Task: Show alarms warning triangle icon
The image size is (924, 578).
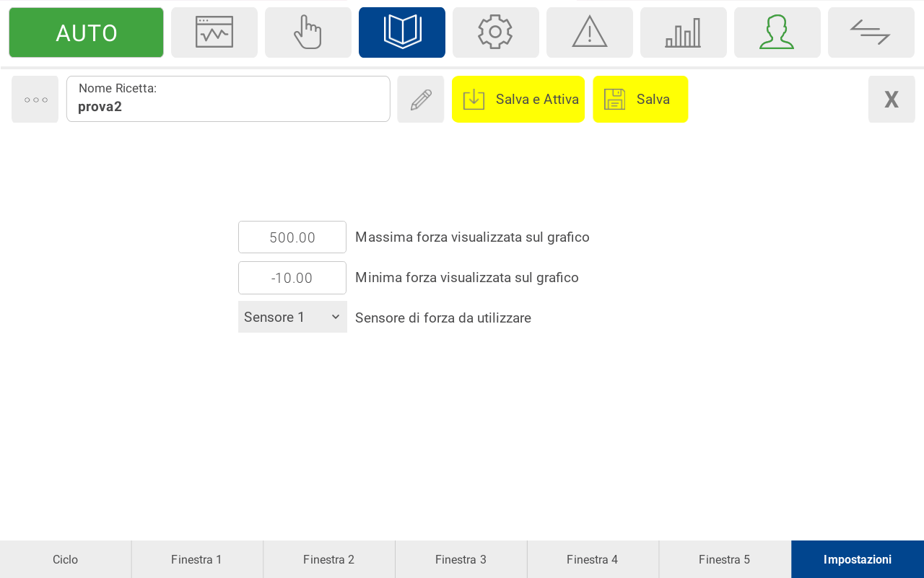Action: click(590, 32)
